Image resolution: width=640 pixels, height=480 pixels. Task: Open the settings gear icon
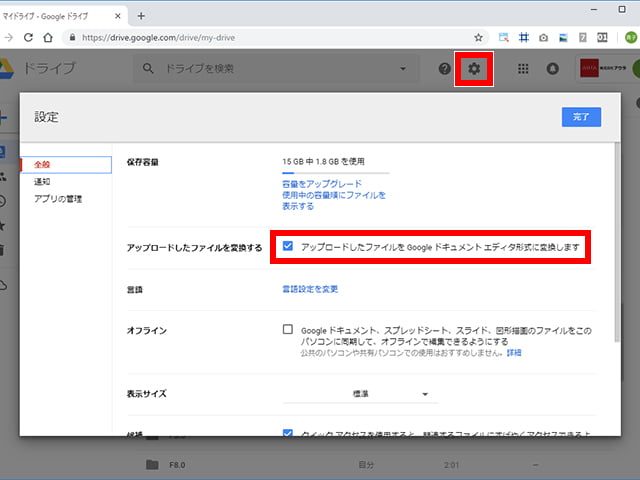pos(474,69)
